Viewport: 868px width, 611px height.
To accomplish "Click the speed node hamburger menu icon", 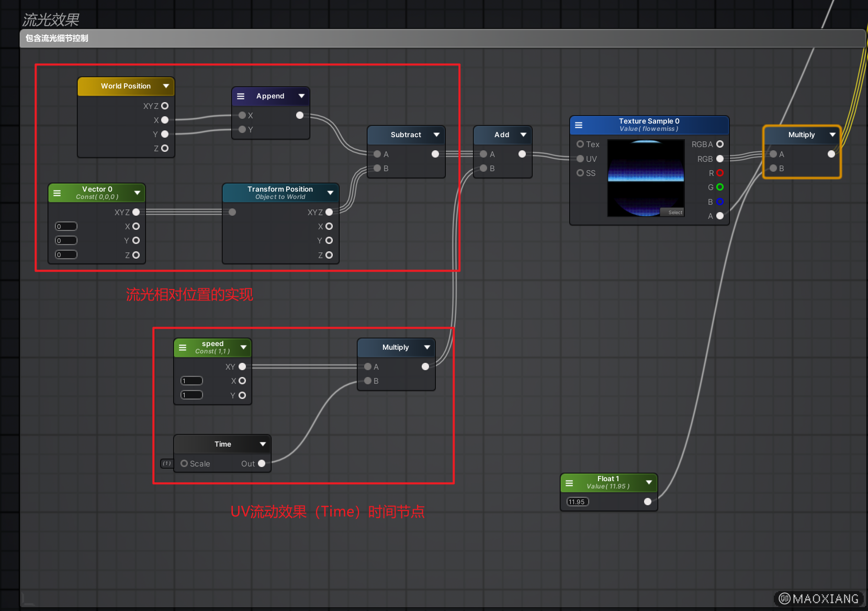I will pyautogui.click(x=183, y=348).
